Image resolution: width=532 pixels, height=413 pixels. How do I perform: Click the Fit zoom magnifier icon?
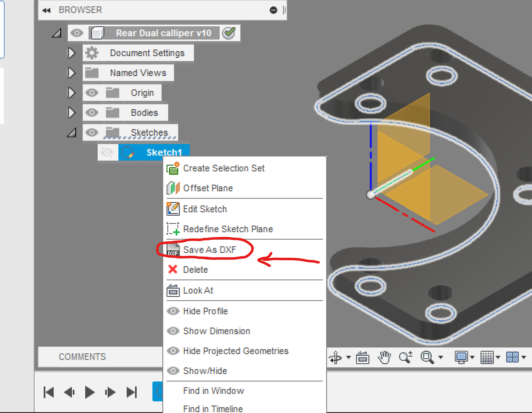point(427,357)
